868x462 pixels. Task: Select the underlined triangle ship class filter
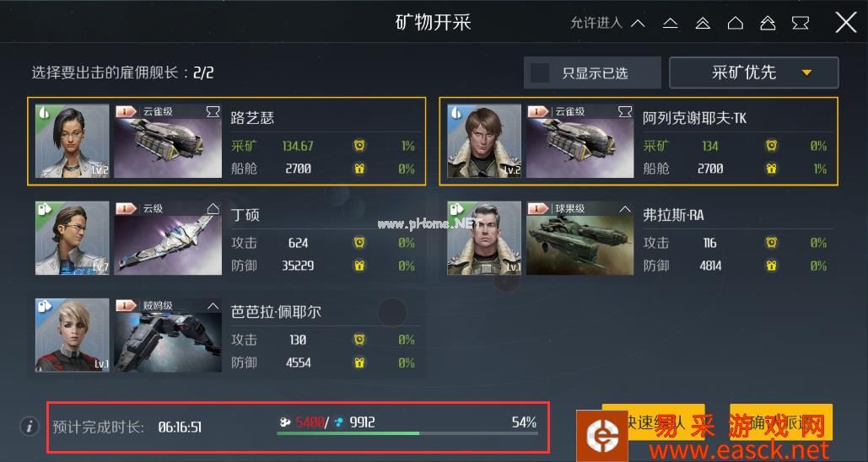point(671,24)
